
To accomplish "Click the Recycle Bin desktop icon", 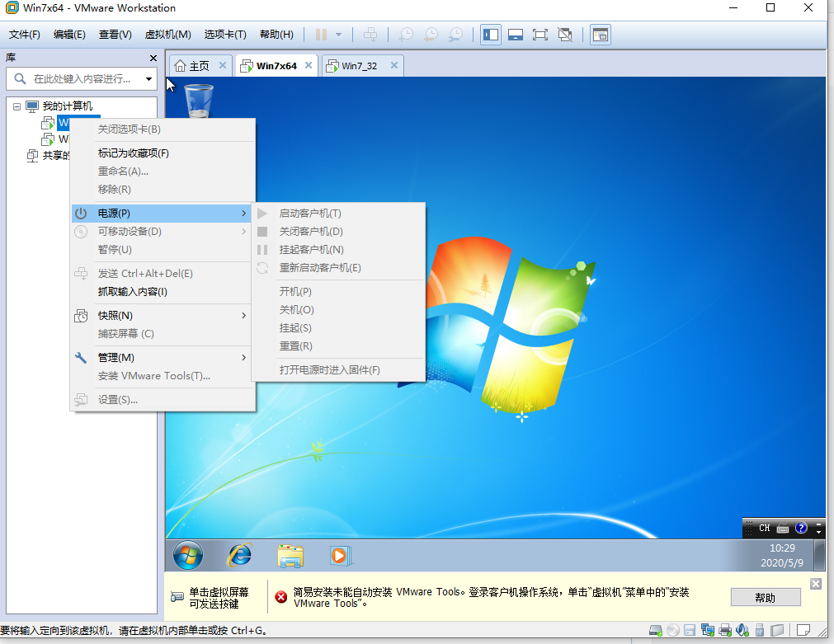I will (x=198, y=101).
